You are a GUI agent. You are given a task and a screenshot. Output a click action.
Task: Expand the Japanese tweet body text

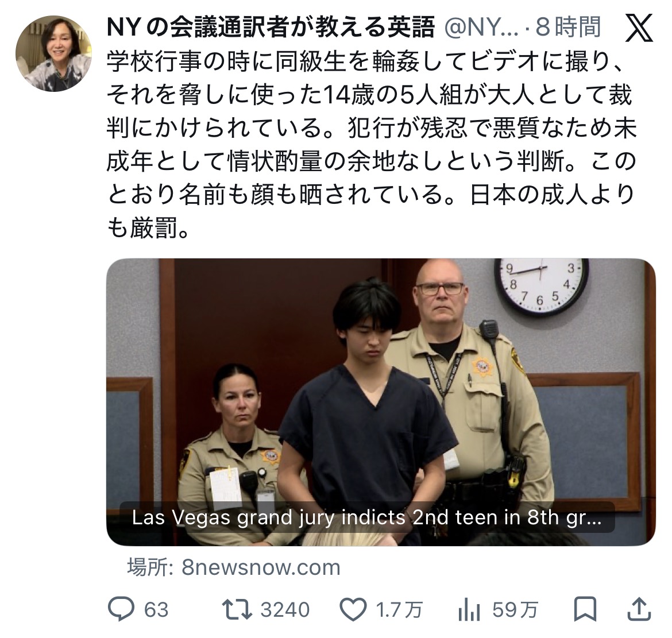371,144
